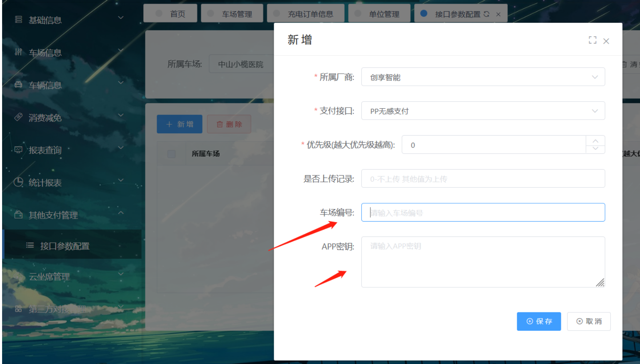Collapse the 其他支付管理 menu

[x=121, y=212]
